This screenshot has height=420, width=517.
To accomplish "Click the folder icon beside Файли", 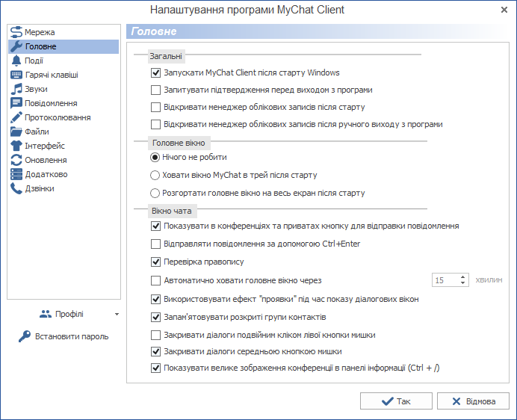I will click(x=16, y=132).
